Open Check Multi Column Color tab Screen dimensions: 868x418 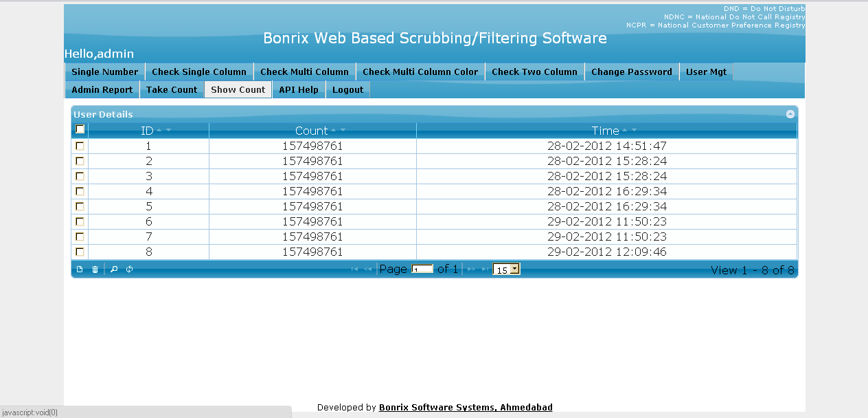[x=420, y=71]
